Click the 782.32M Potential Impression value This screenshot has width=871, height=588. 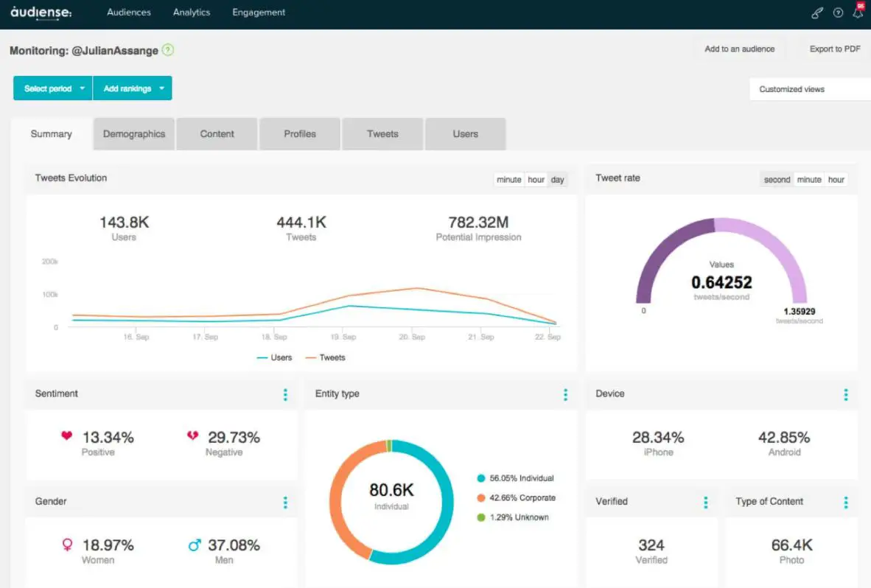point(478,222)
